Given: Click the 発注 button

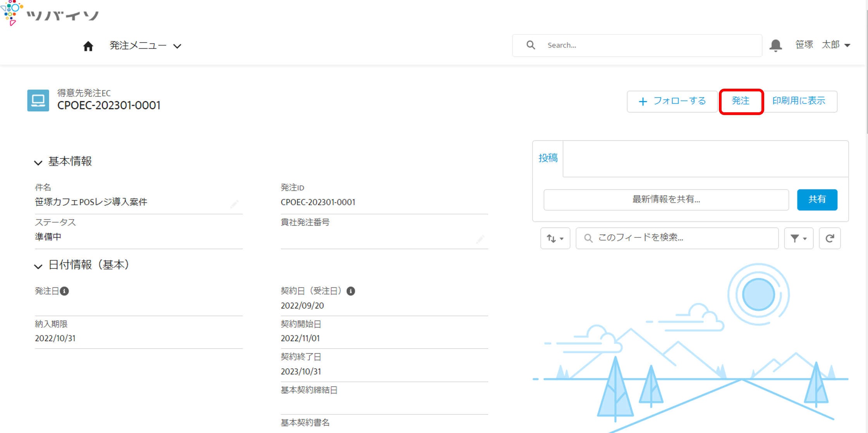Looking at the screenshot, I should click(741, 101).
